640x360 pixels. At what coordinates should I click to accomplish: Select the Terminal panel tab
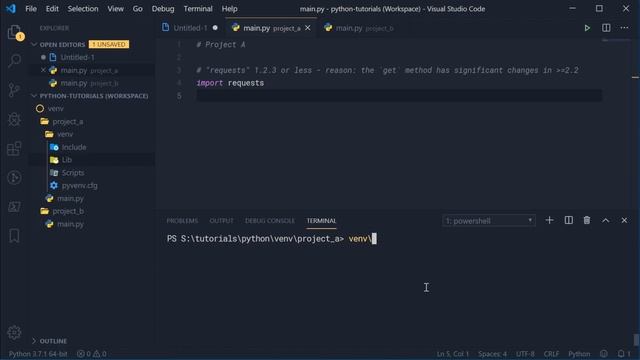point(322,221)
